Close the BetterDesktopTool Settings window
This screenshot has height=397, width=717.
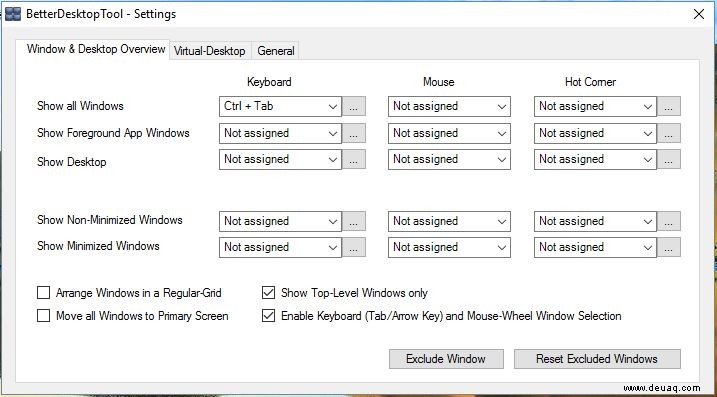(x=699, y=14)
